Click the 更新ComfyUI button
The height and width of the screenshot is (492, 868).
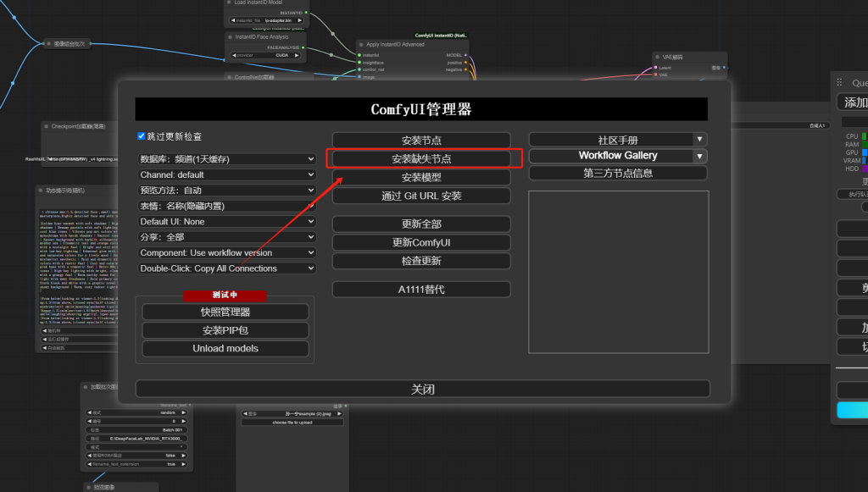(421, 243)
